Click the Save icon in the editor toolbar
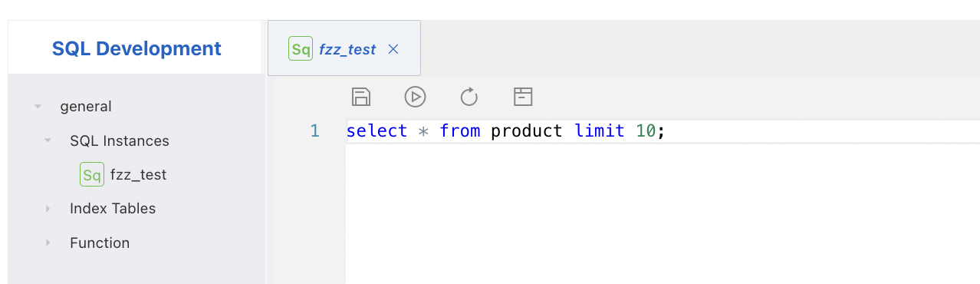Screen dimensions: 980x284 [x=361, y=97]
